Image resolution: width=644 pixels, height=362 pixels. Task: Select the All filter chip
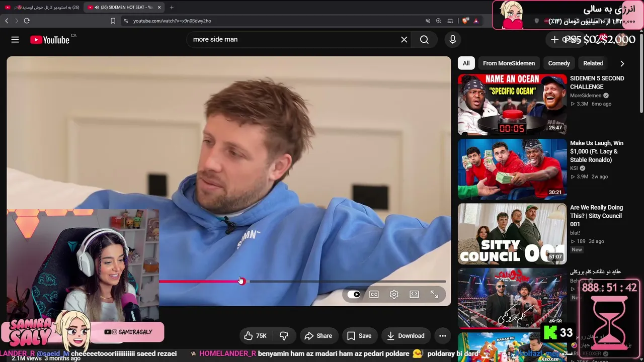[466, 63]
